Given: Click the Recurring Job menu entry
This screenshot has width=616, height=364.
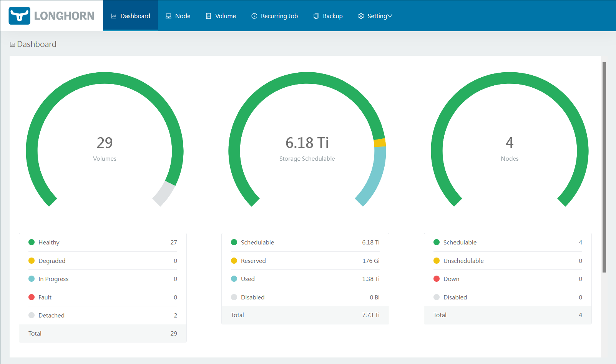Looking at the screenshot, I should pyautogui.click(x=275, y=16).
